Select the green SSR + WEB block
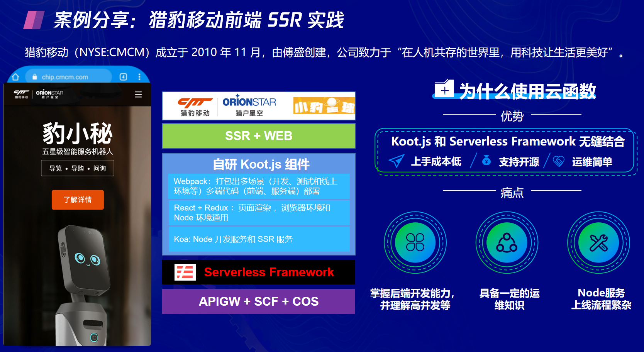644x352 pixels. 259,136
